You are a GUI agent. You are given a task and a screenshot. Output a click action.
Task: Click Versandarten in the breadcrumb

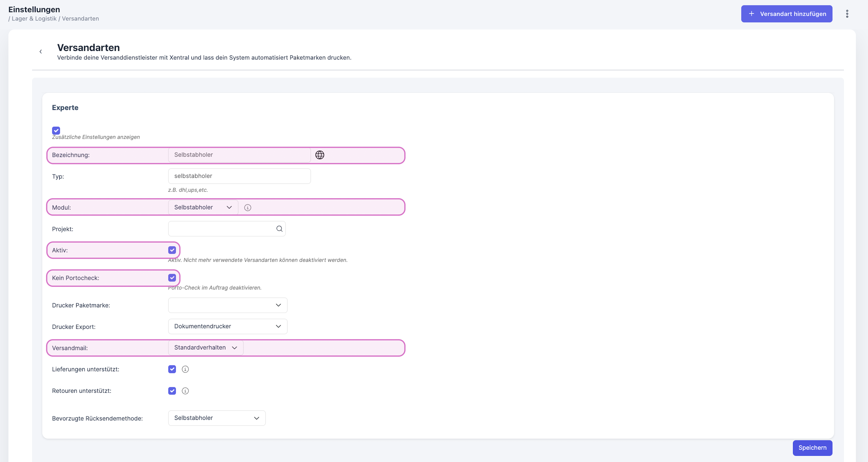(80, 19)
